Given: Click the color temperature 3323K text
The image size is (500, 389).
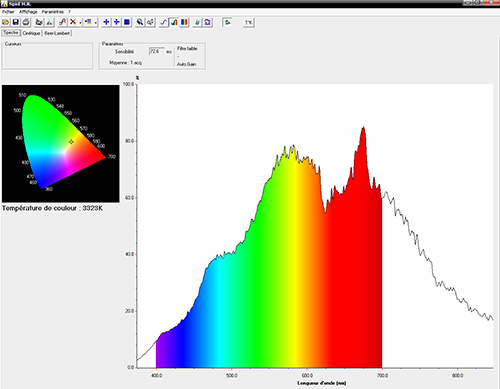Looking at the screenshot, I should pyautogui.click(x=52, y=208).
